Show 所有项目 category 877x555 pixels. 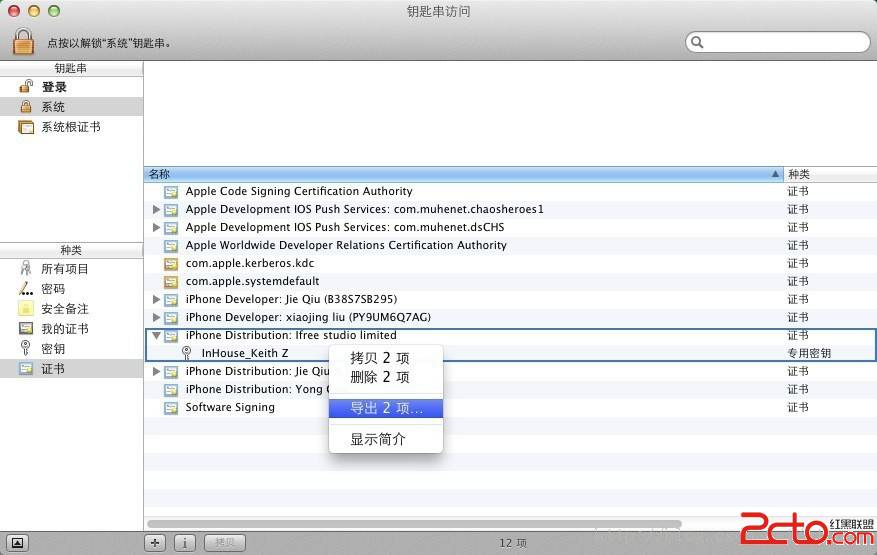[x=64, y=269]
